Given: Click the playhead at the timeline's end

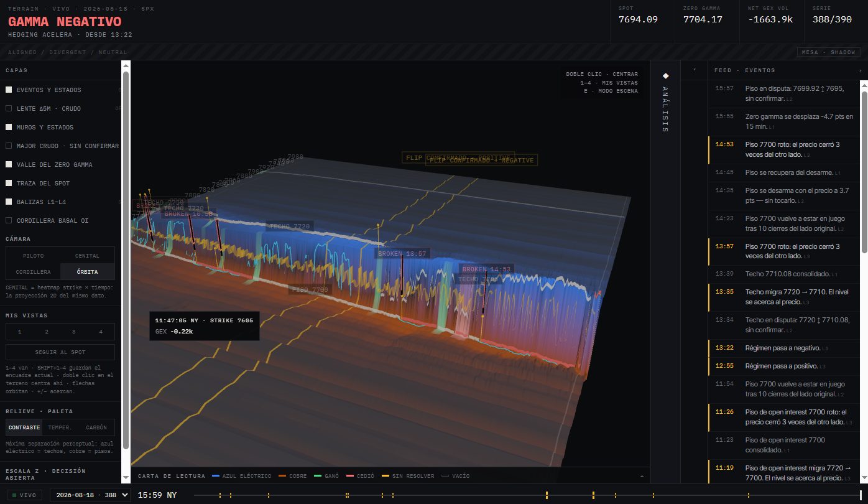Looking at the screenshot, I should point(861,495).
